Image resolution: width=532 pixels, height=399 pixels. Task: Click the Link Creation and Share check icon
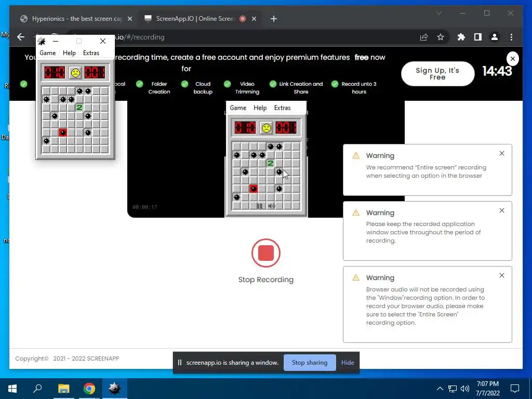click(273, 84)
